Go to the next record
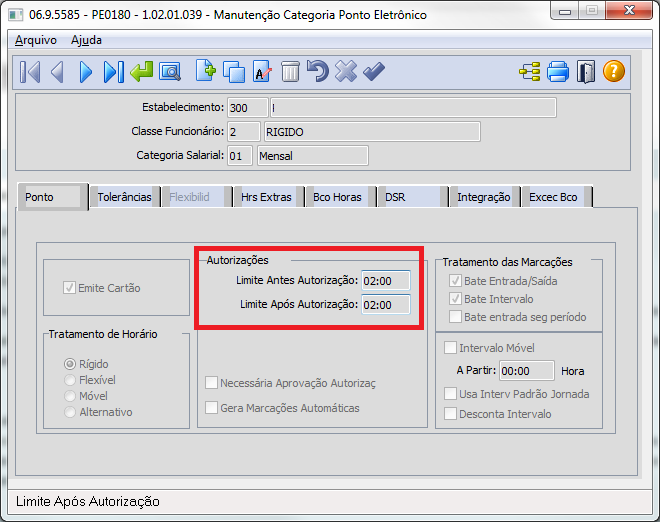Viewport: 660px width, 522px height. click(85, 72)
